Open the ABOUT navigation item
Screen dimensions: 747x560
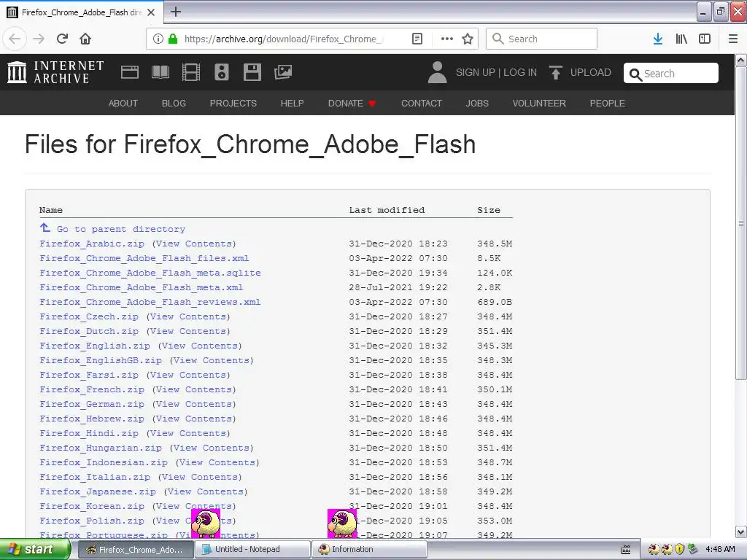[123, 104]
